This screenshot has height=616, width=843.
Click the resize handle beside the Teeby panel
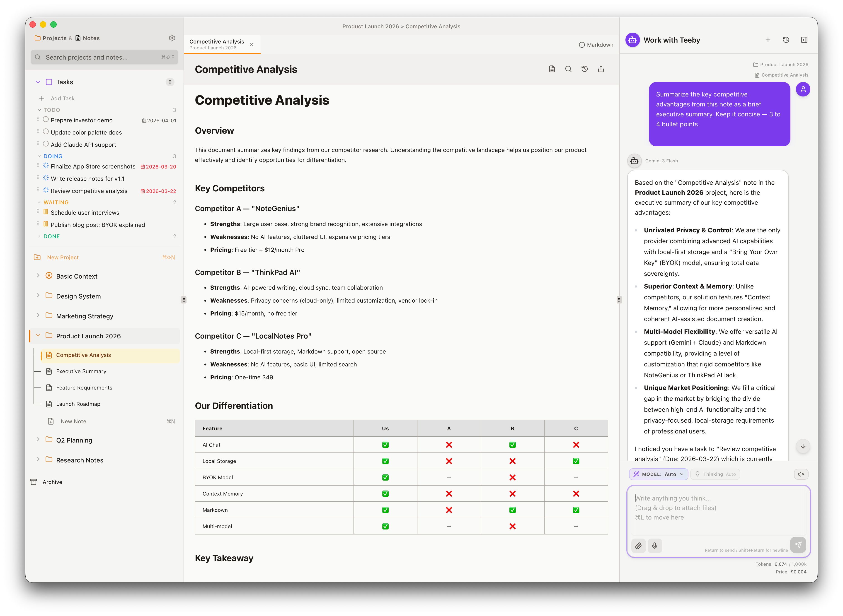[x=619, y=300]
